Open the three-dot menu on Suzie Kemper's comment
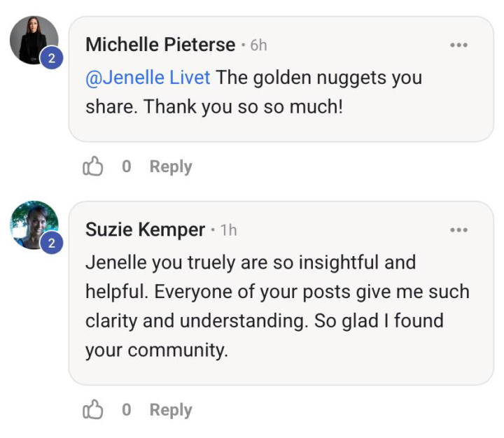The height and width of the screenshot is (438, 504). tap(458, 230)
